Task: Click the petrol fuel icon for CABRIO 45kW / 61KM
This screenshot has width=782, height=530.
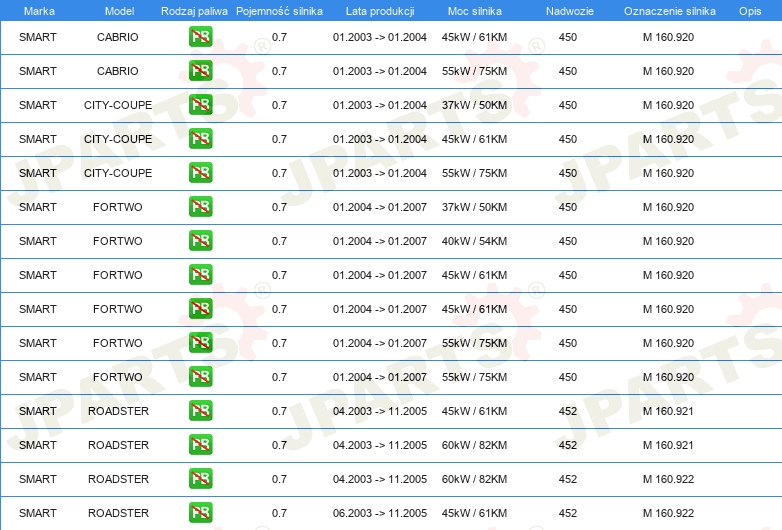Action: click(200, 37)
